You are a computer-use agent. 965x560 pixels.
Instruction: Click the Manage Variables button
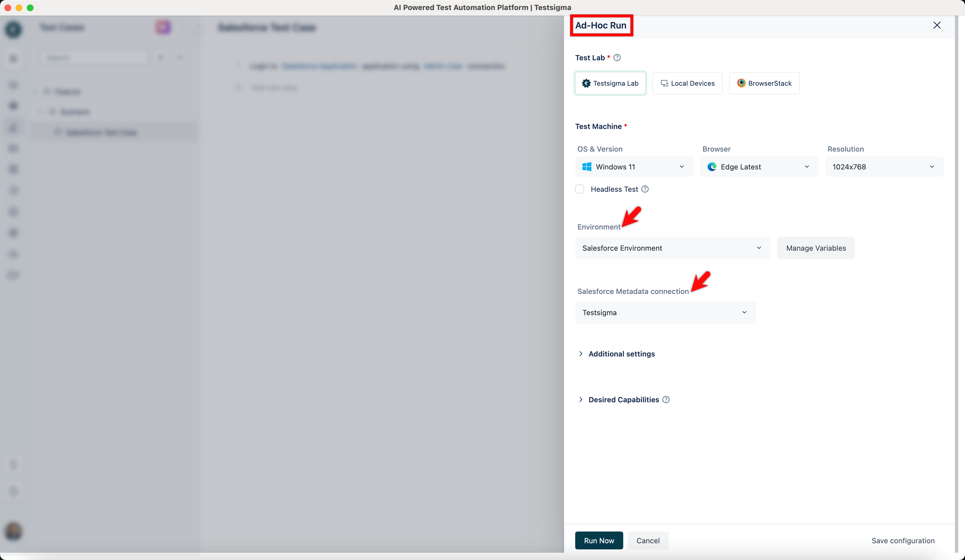pyautogui.click(x=816, y=248)
